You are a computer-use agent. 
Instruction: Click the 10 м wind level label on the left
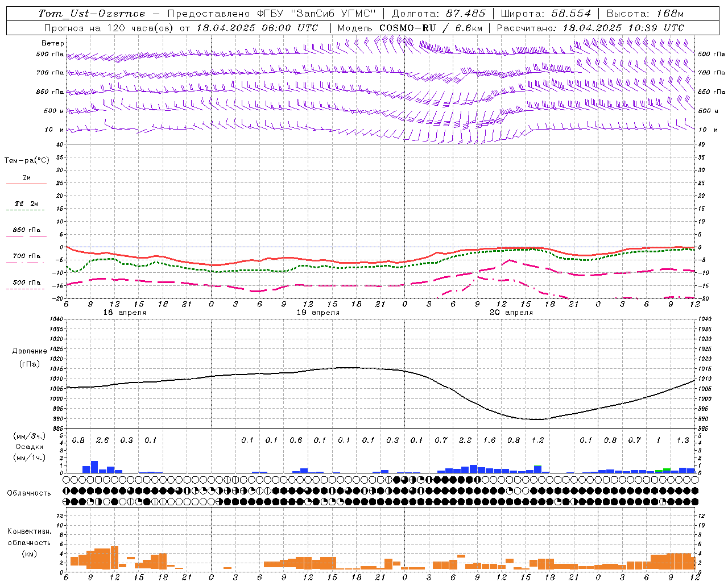click(x=55, y=130)
